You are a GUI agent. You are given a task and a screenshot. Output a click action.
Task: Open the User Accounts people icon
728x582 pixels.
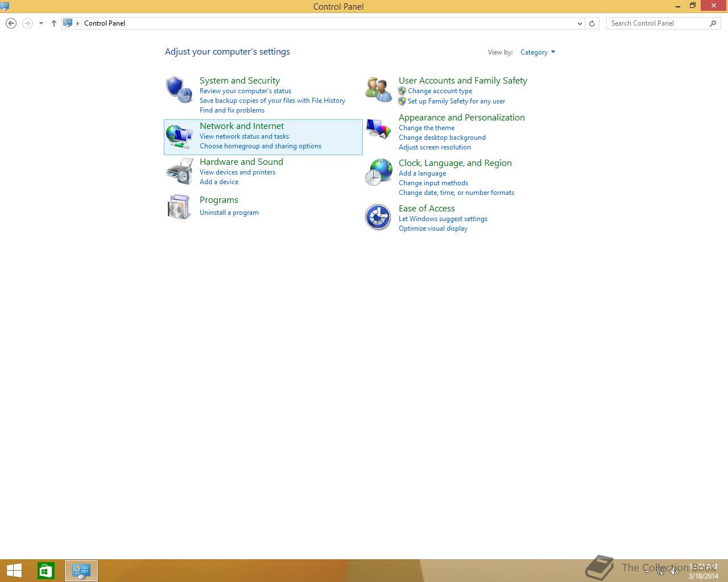click(378, 90)
